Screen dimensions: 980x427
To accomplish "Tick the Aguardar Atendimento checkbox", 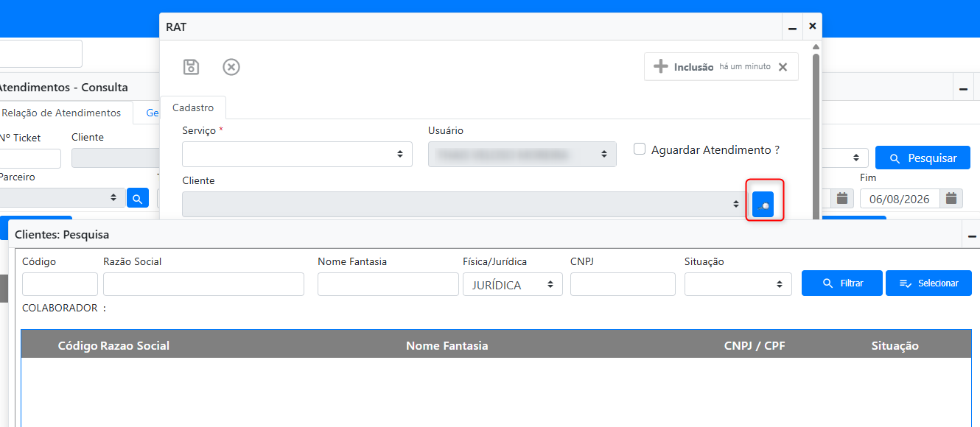I will (x=640, y=149).
